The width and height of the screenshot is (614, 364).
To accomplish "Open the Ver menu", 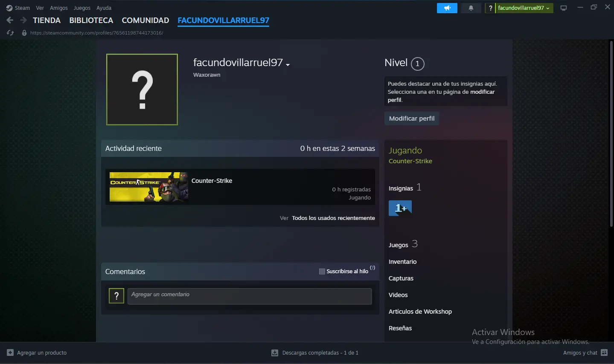I will click(40, 8).
